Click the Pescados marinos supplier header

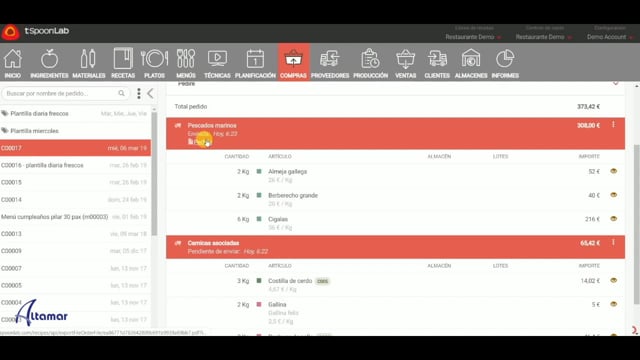pyautogui.click(x=395, y=133)
